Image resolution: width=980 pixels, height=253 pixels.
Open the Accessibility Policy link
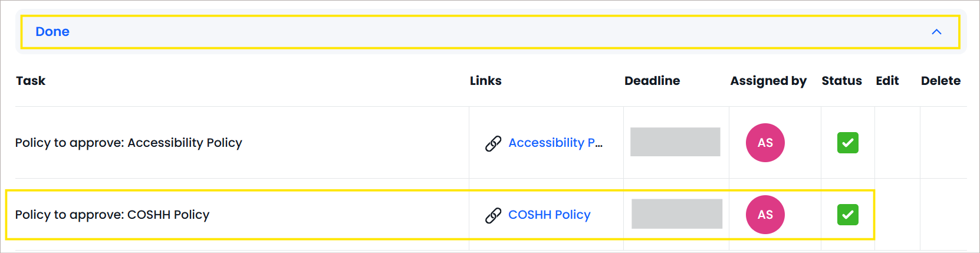tap(555, 143)
